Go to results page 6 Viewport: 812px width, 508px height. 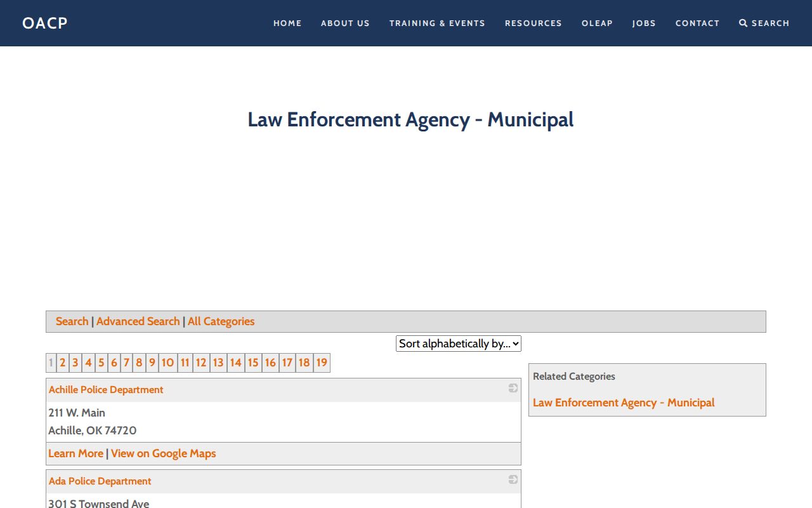(114, 363)
